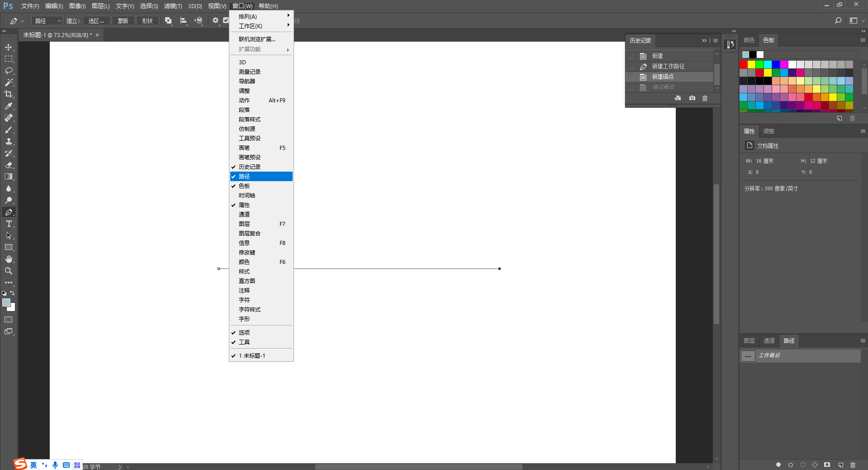Select the Blur tool

tap(9, 188)
